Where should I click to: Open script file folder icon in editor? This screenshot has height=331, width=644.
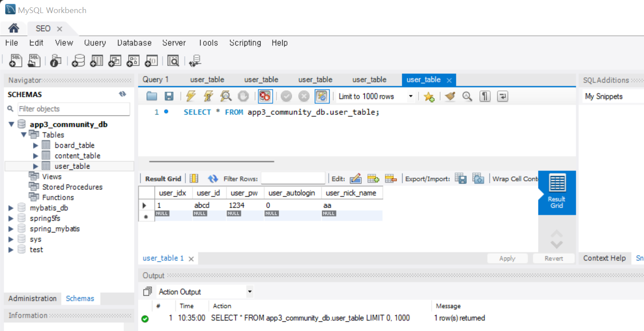point(152,96)
